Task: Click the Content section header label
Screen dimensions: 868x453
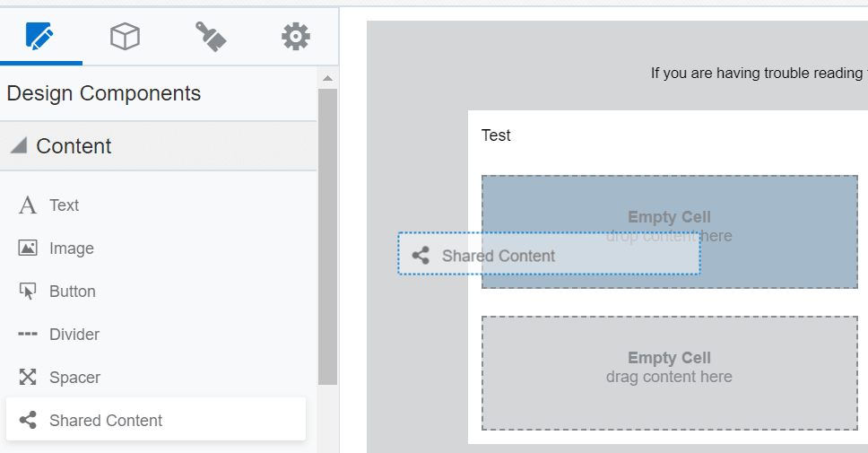Action: [74, 146]
